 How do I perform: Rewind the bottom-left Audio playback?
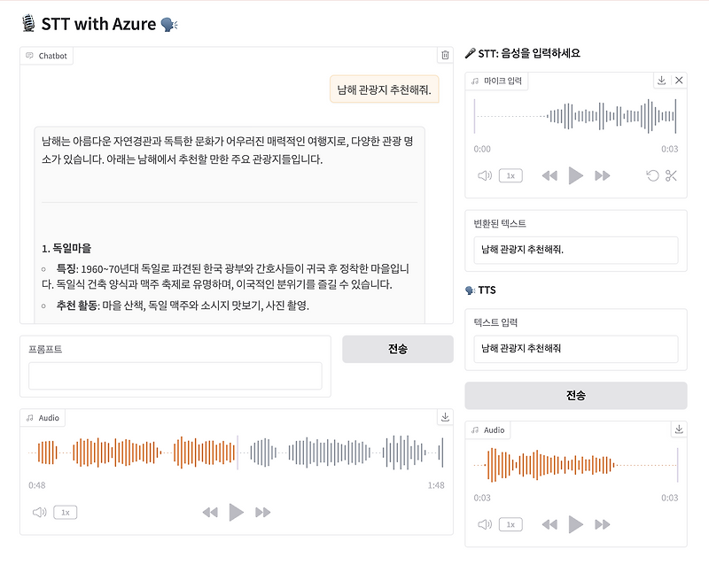[211, 512]
